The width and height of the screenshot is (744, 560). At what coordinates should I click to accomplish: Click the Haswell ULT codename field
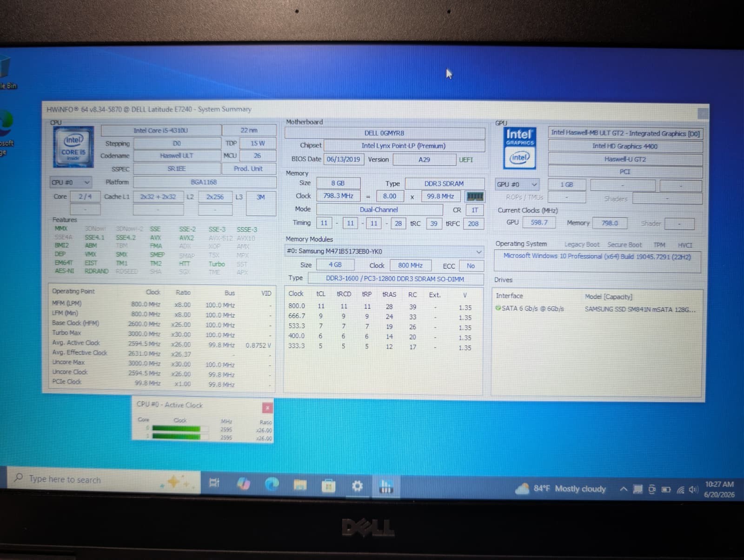(177, 156)
